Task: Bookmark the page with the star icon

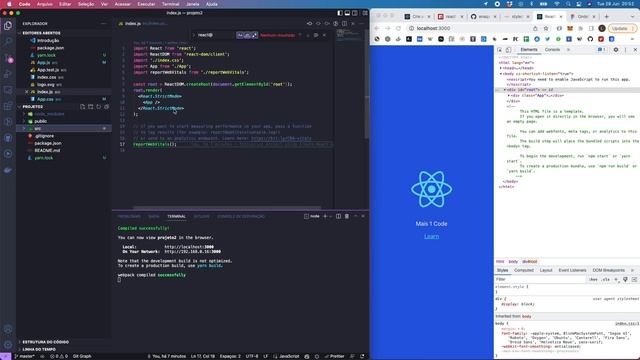Action: [x=546, y=28]
